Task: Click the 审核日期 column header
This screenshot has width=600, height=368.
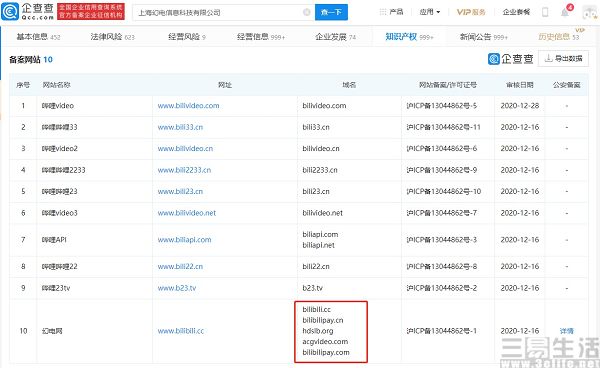Action: pos(520,85)
